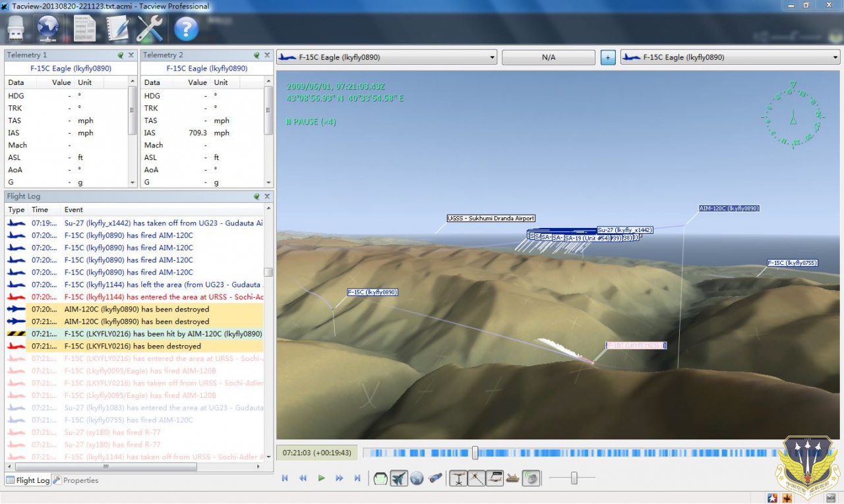Click the AIM-120C (lkyfly0890) label in 3D view
The width and height of the screenshot is (844, 504).
click(729, 208)
